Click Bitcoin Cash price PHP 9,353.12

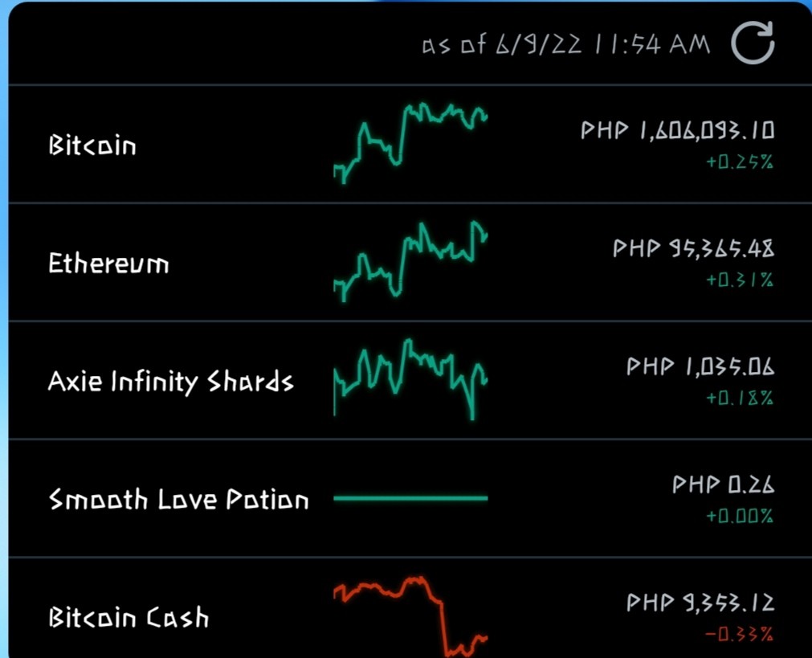700,603
